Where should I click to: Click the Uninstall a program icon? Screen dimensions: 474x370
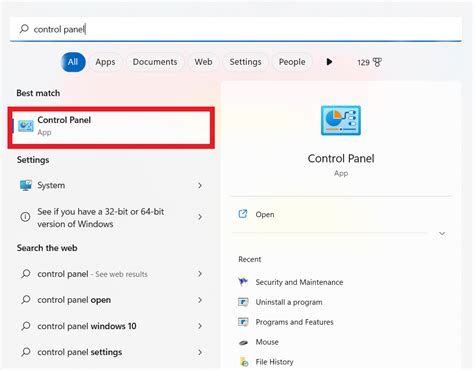243,302
